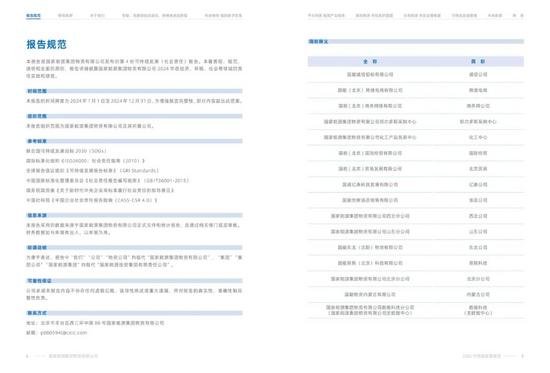
Task: Open the highlighted 报告规范 navigation tab
Action: [x=33, y=15]
